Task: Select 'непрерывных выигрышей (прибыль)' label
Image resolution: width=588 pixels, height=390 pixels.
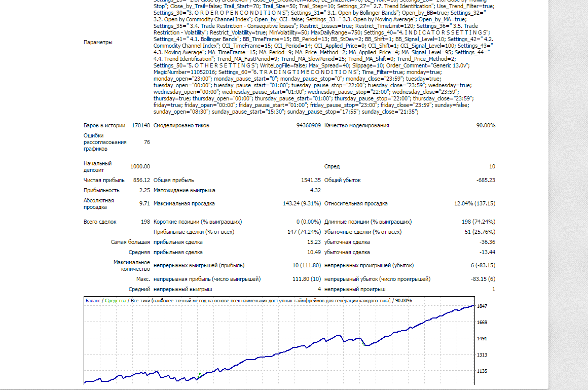Action: 199,265
